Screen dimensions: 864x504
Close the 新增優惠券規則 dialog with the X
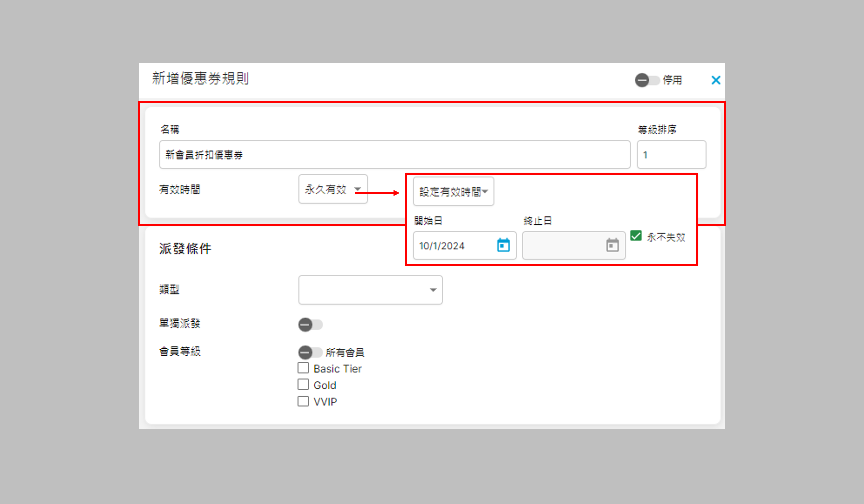tap(716, 80)
